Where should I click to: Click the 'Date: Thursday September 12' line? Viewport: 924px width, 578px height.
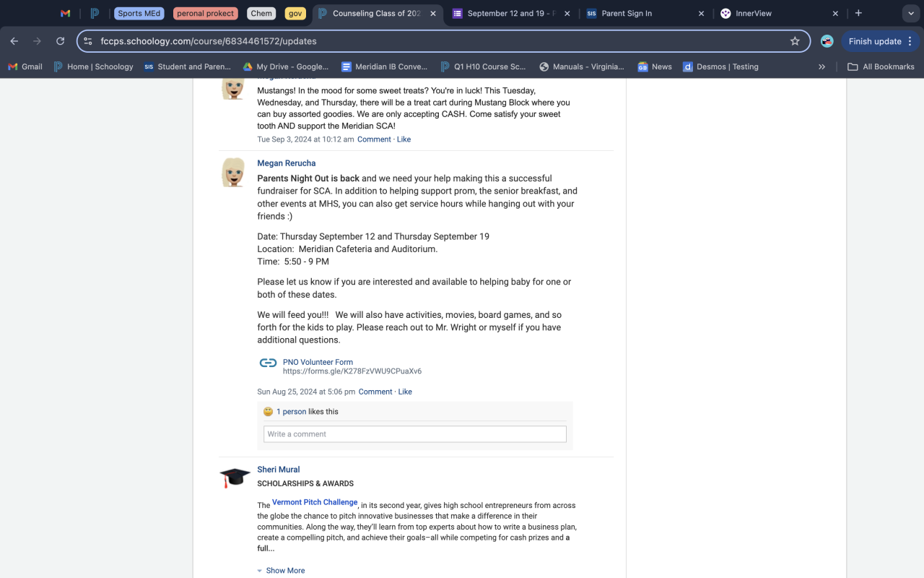pyautogui.click(x=373, y=236)
